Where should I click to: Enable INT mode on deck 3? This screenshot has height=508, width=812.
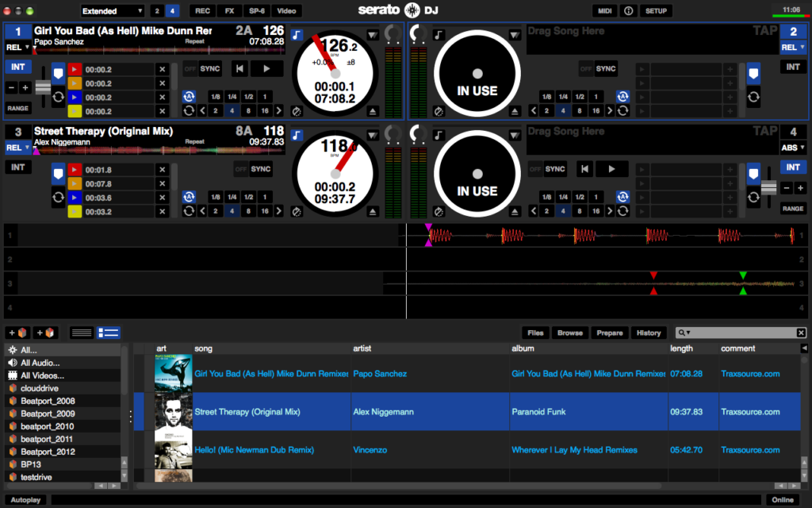(17, 167)
